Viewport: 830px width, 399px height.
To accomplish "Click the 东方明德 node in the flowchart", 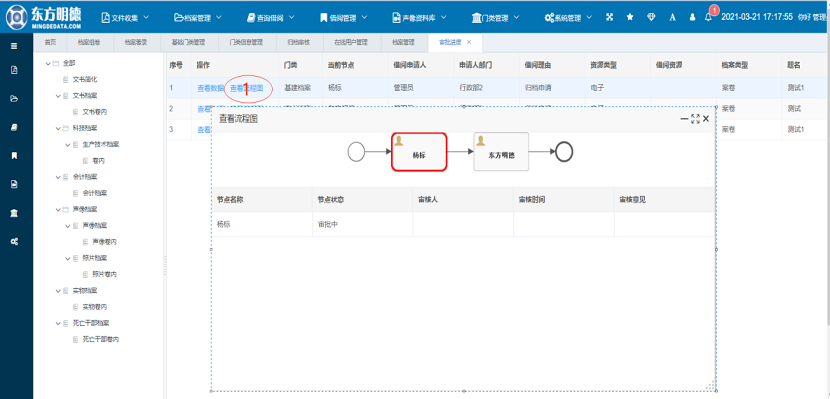I will [x=501, y=152].
